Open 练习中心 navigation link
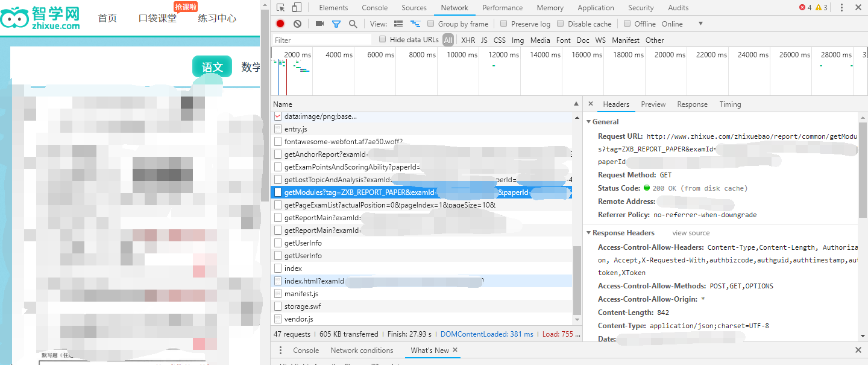Image resolution: width=868 pixels, height=365 pixels. [217, 17]
